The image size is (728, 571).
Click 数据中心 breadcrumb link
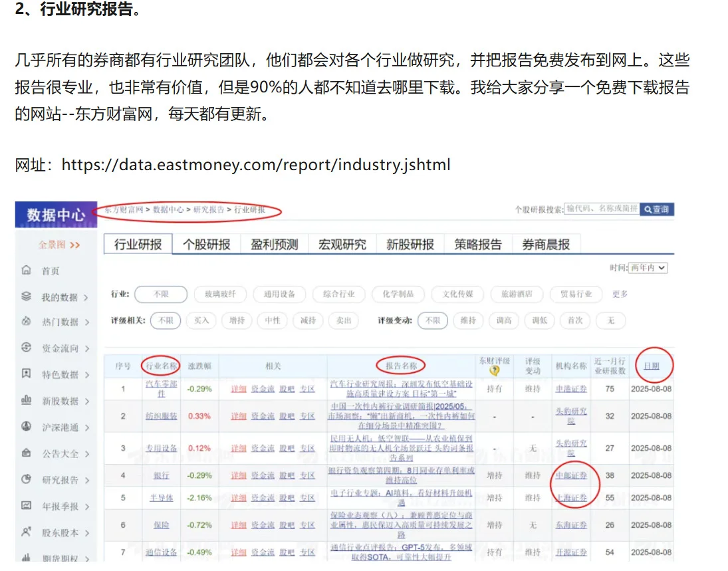168,210
